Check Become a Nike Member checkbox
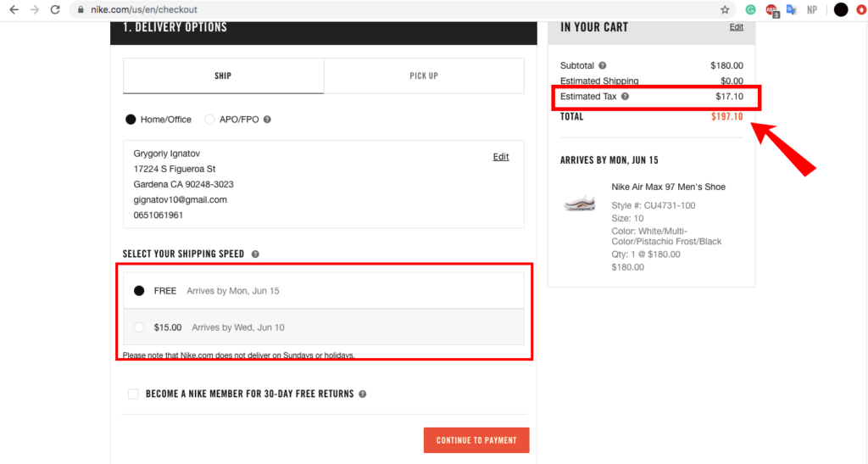 [133, 394]
